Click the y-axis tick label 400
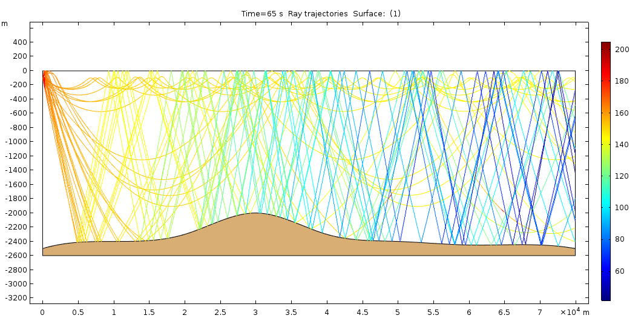The height and width of the screenshot is (318, 644). pyautogui.click(x=21, y=42)
